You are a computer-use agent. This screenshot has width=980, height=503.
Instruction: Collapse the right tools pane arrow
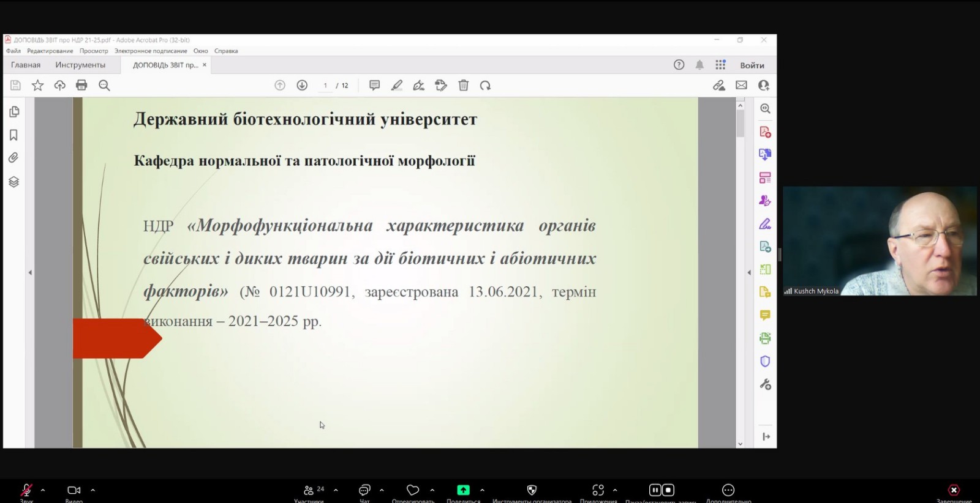(748, 273)
